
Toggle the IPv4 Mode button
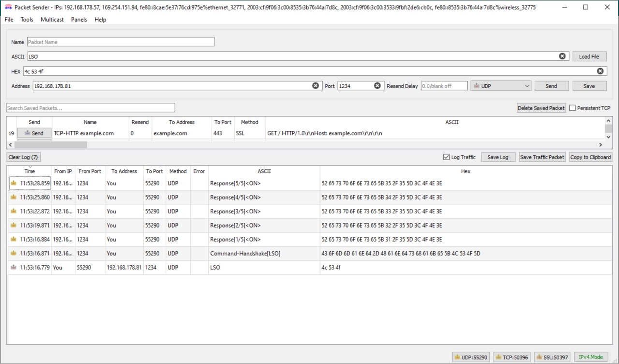(591, 357)
